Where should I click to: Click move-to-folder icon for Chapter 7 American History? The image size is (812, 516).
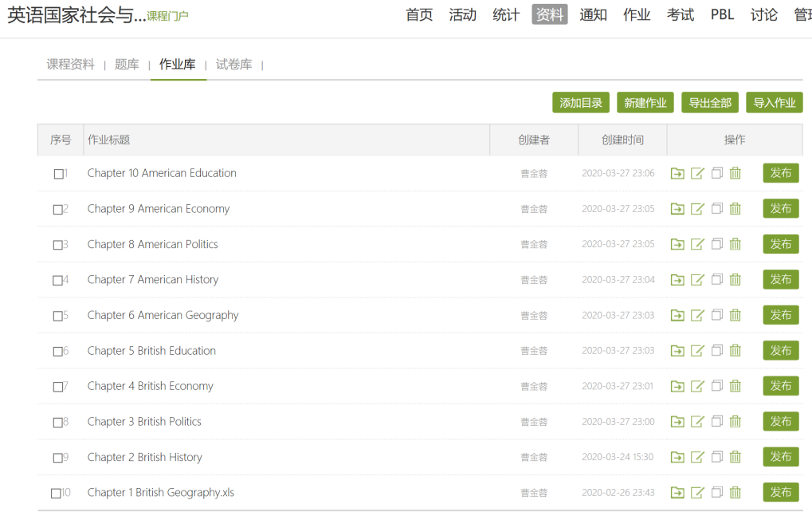(677, 280)
